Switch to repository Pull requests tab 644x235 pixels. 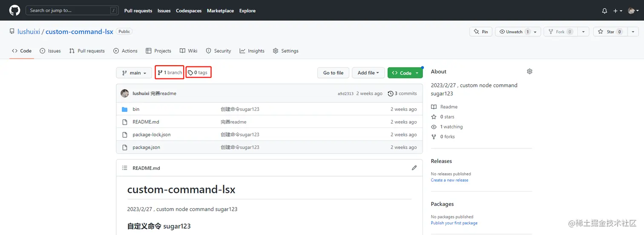pos(87,51)
